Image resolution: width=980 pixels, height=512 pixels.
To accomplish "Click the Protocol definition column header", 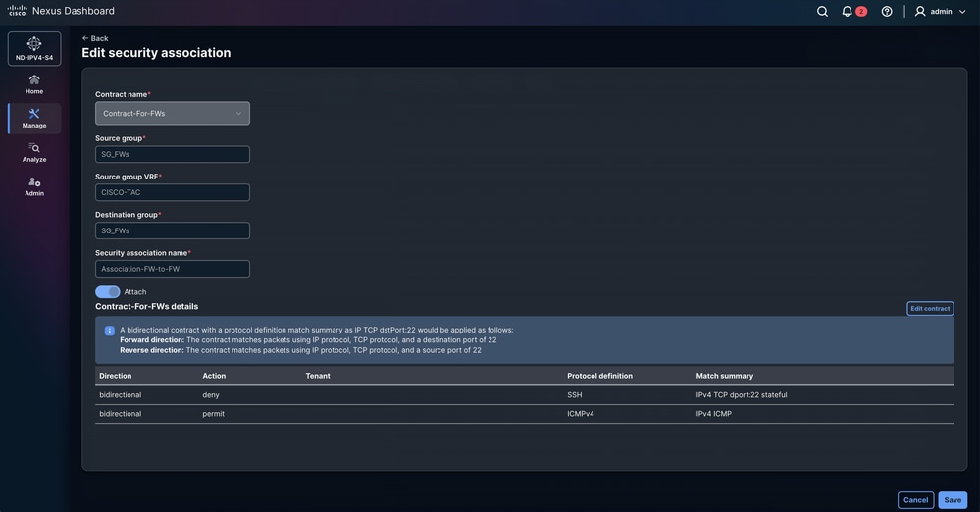I will pos(600,376).
